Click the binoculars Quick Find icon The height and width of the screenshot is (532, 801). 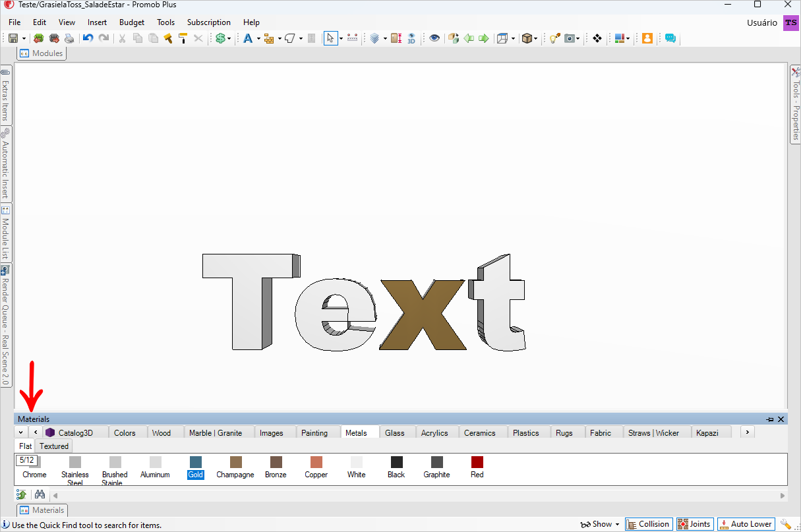(x=40, y=494)
